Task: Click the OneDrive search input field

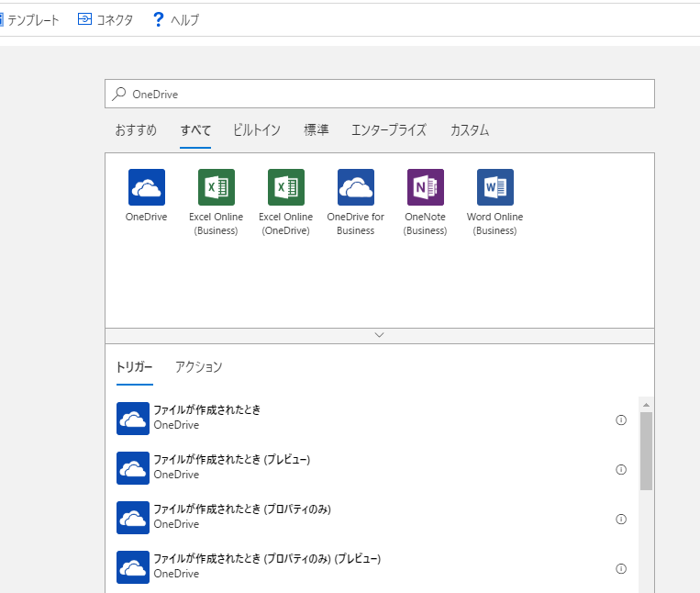Action: point(380,94)
